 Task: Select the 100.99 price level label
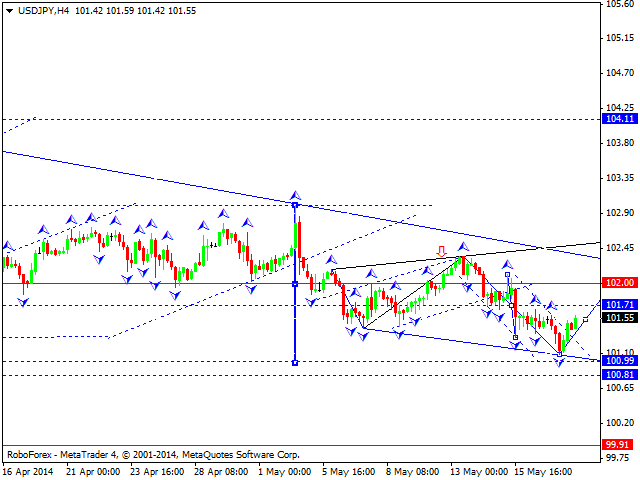coord(620,360)
